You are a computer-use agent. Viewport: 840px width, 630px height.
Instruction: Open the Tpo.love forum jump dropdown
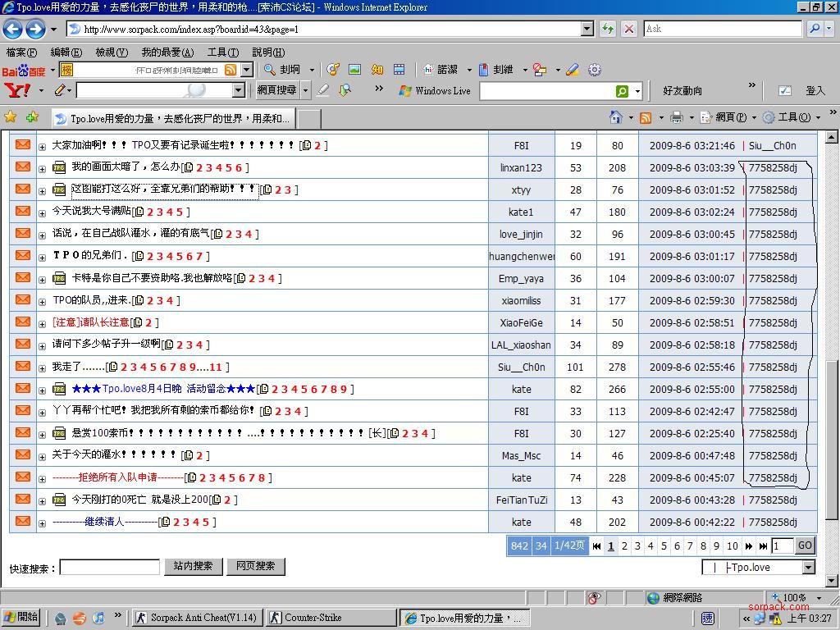pos(808,568)
